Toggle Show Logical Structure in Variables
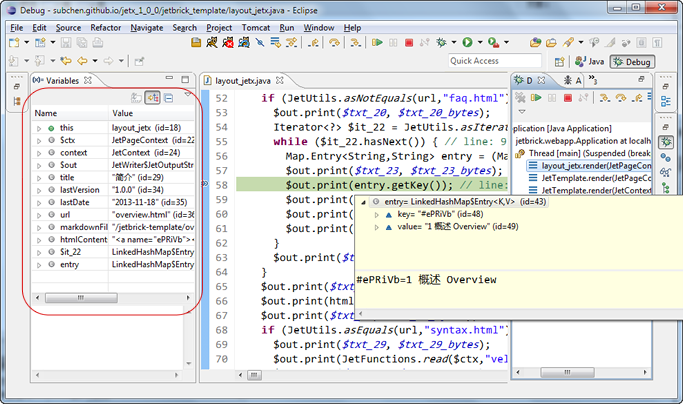 153,97
